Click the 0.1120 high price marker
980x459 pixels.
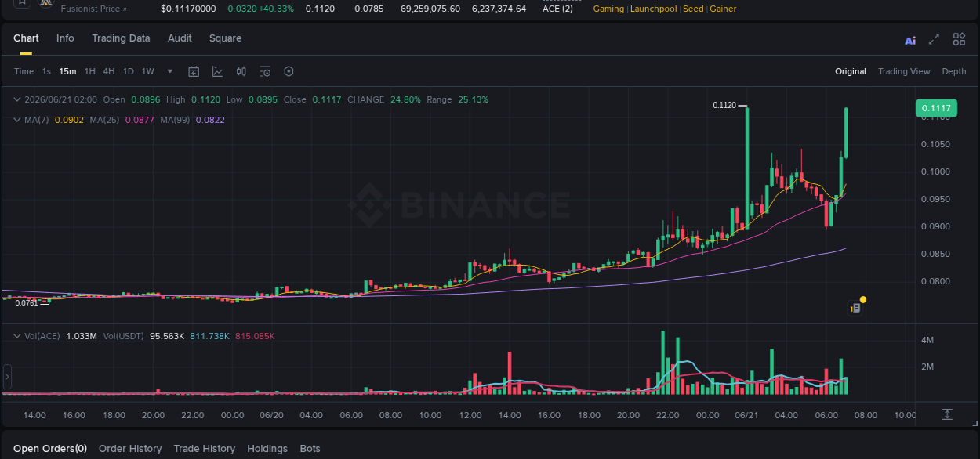click(x=724, y=105)
